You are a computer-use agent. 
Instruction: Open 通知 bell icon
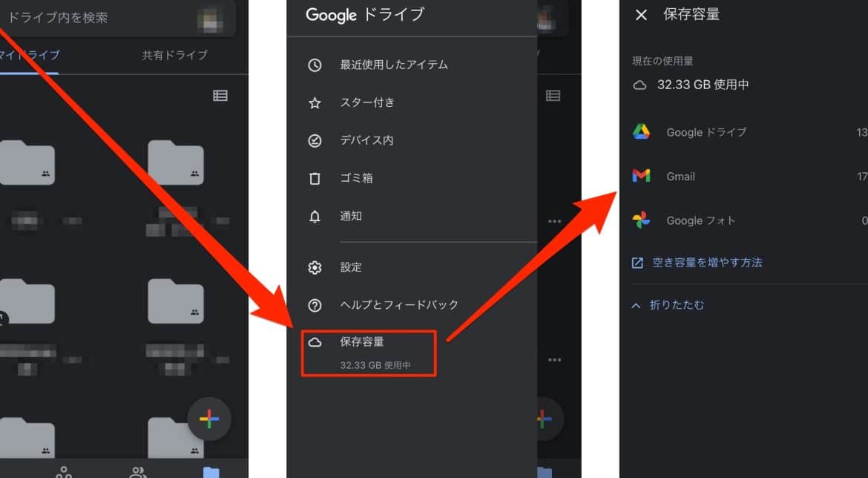click(315, 217)
